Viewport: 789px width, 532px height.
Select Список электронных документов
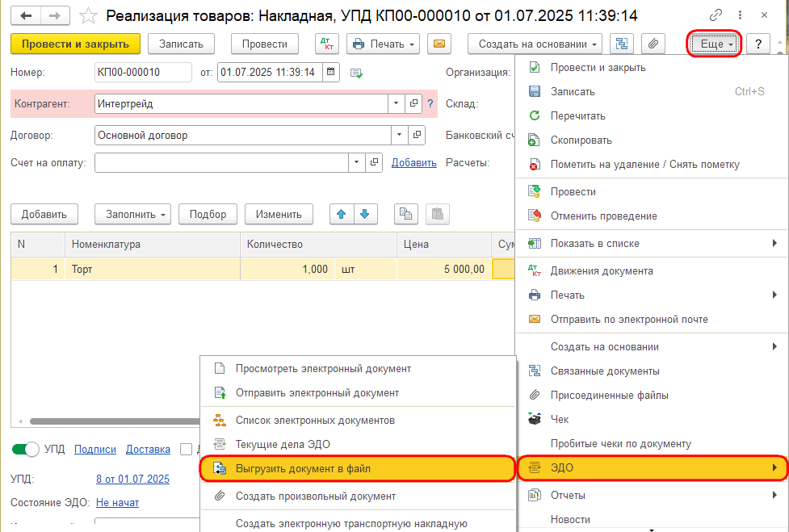pos(359,421)
